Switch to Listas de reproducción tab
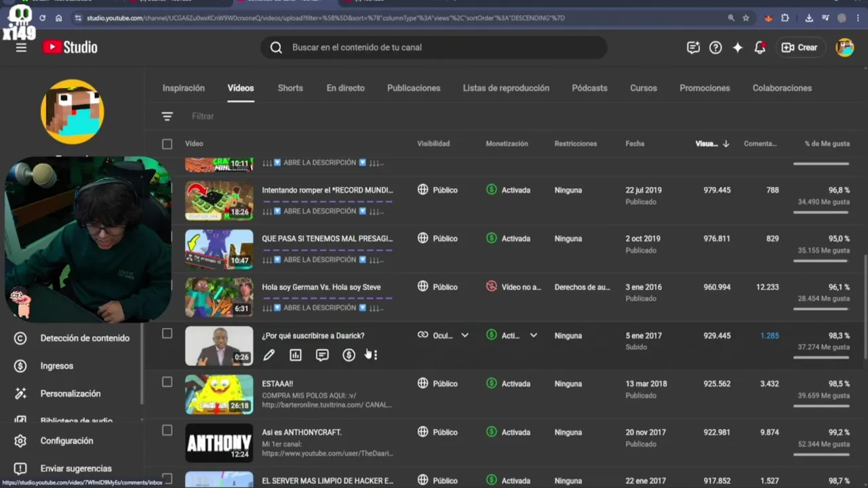The height and width of the screenshot is (488, 868). pyautogui.click(x=506, y=88)
